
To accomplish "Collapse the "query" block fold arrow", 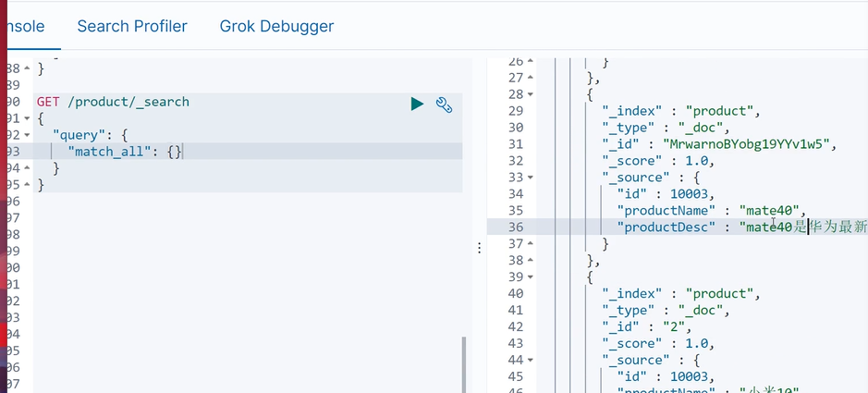I will point(27,135).
